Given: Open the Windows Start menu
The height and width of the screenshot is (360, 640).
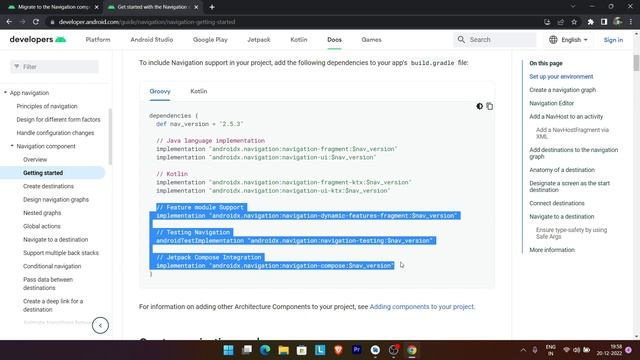Looking at the screenshot, I should [229, 350].
